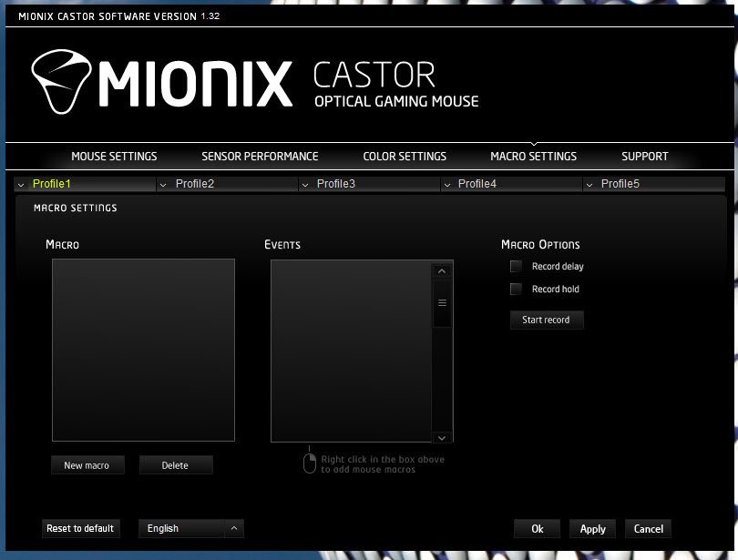Open the Support tab
The width and height of the screenshot is (738, 560).
point(645,156)
